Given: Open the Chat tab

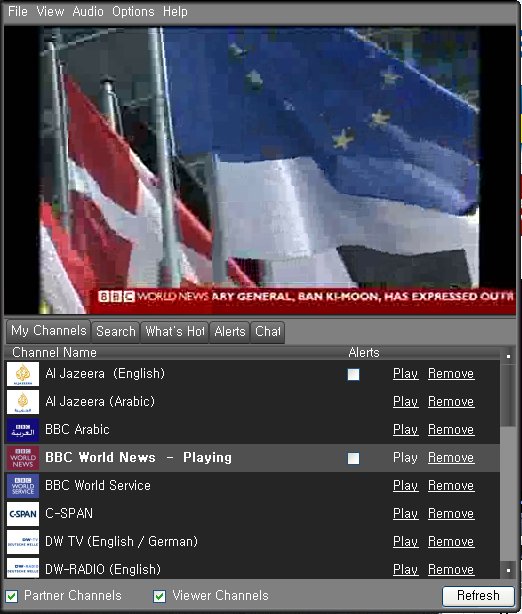Looking at the screenshot, I should (267, 332).
